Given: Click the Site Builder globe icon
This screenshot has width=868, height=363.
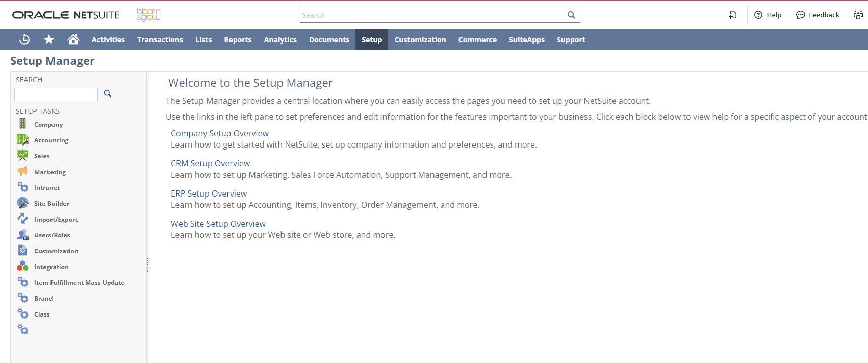Looking at the screenshot, I should tap(23, 203).
